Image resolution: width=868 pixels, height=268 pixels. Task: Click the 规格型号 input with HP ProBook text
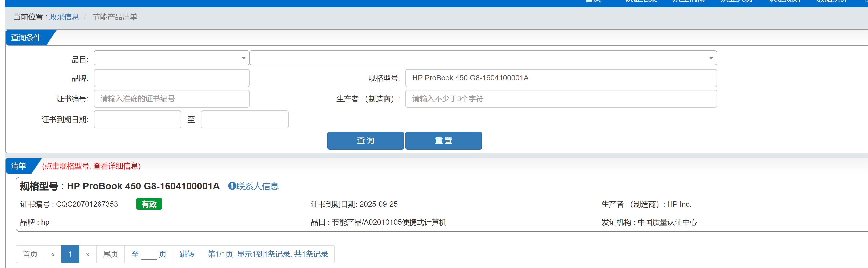pyautogui.click(x=561, y=78)
